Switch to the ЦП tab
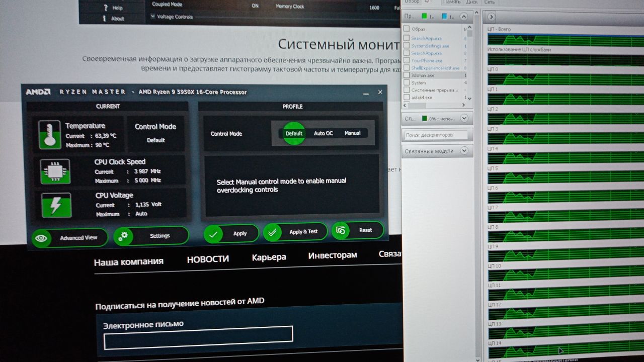644x362 pixels. tap(428, 2)
